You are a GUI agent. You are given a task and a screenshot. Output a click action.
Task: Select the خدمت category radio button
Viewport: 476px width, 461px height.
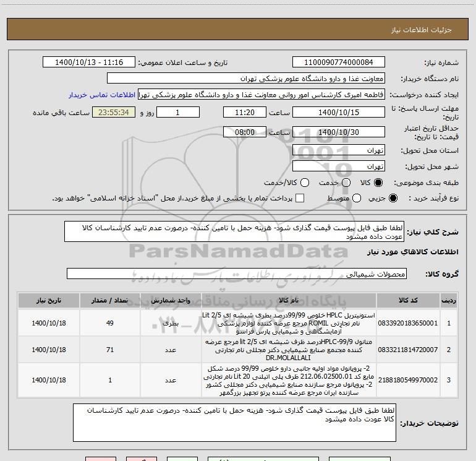tap(346, 183)
